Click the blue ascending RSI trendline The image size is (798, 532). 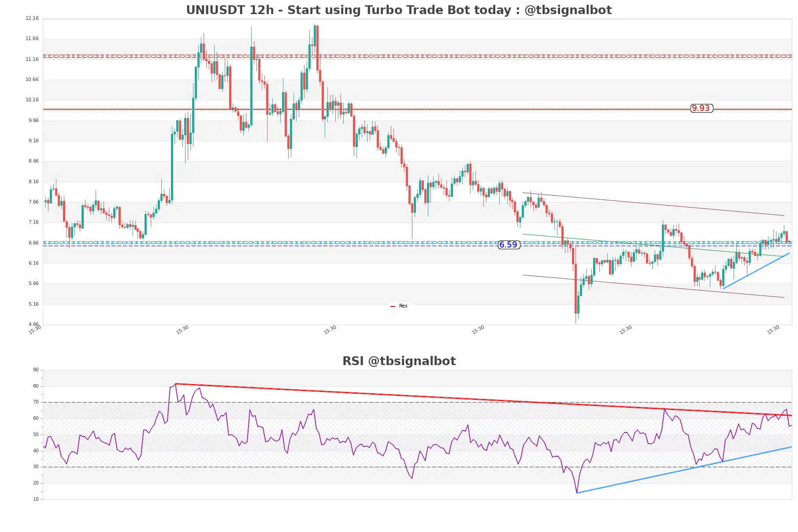[x=684, y=470]
